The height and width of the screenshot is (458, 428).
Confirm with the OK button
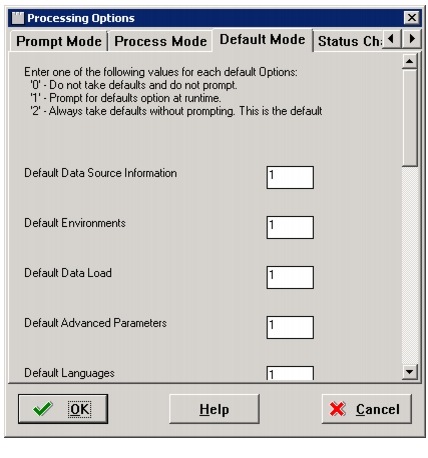click(63, 409)
